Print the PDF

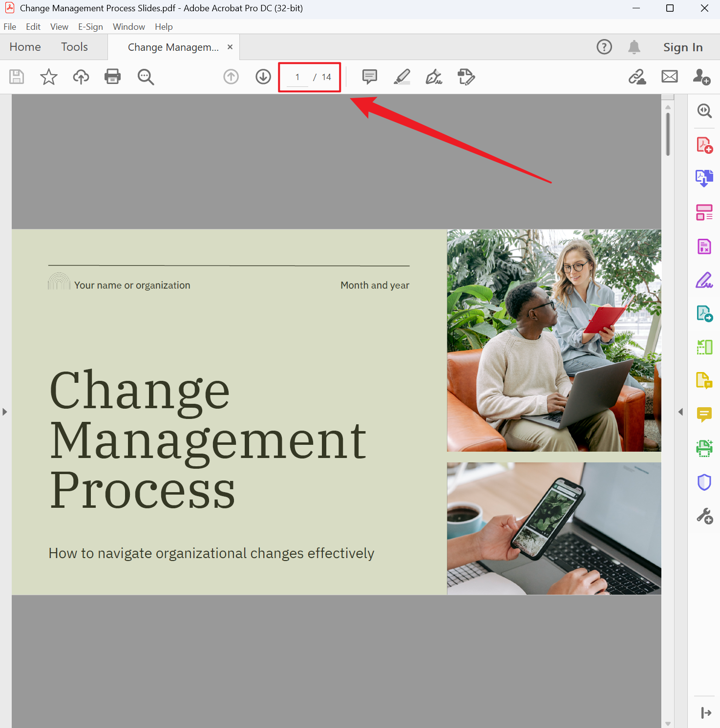(112, 77)
